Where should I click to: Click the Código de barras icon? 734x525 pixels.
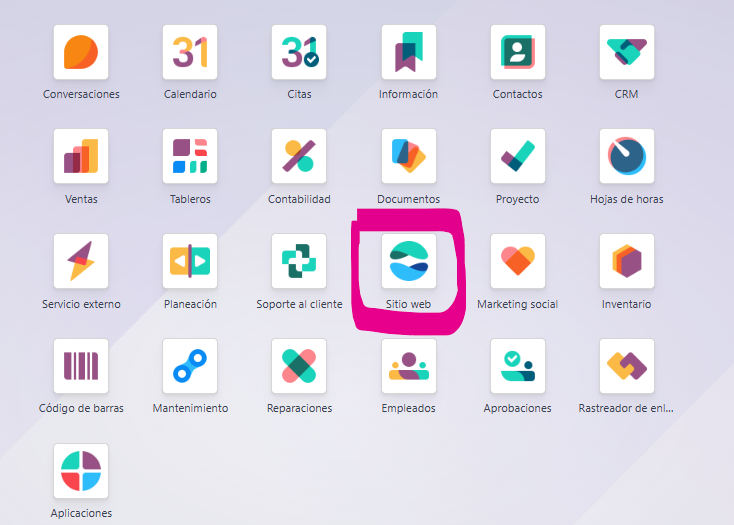coord(81,366)
